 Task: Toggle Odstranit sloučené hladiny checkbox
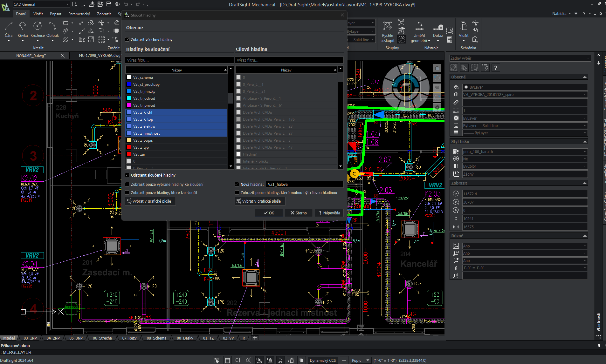coord(127,175)
